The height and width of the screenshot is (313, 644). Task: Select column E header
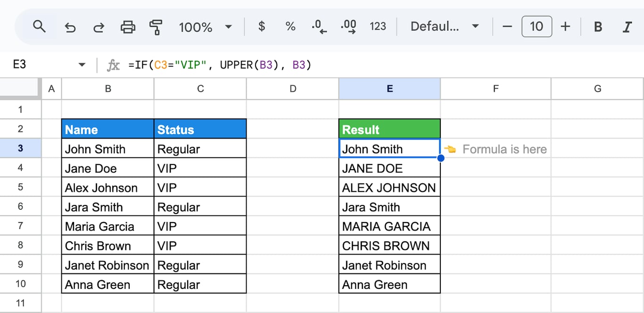pyautogui.click(x=389, y=89)
